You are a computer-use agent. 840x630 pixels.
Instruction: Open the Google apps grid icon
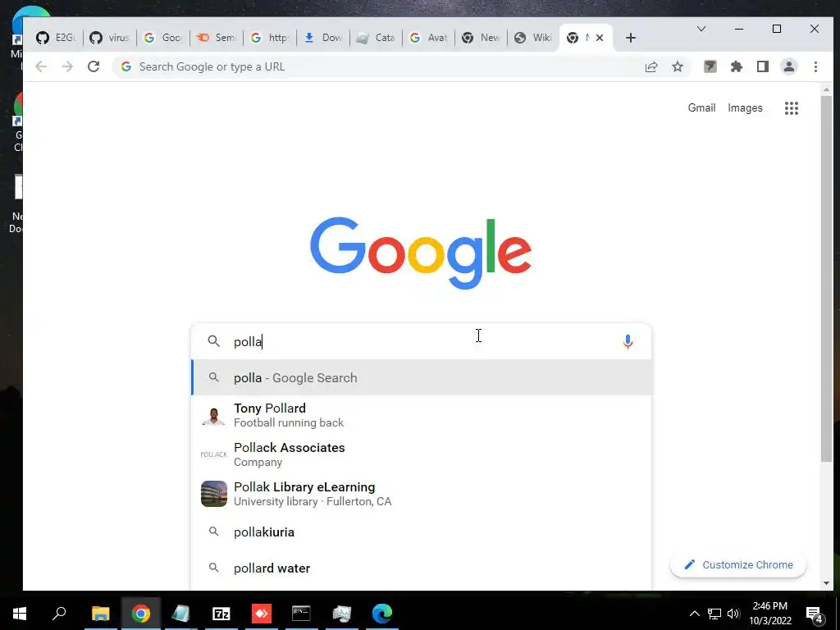point(792,108)
